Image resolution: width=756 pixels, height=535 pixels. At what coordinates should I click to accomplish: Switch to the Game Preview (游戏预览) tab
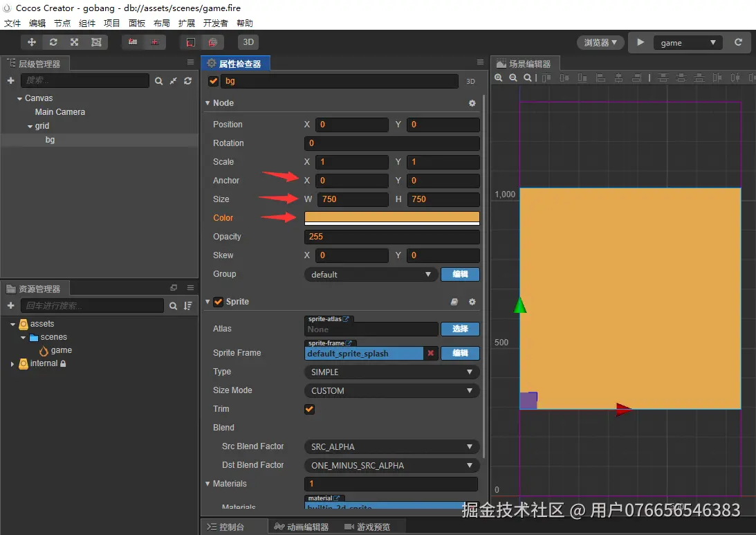[x=367, y=527]
